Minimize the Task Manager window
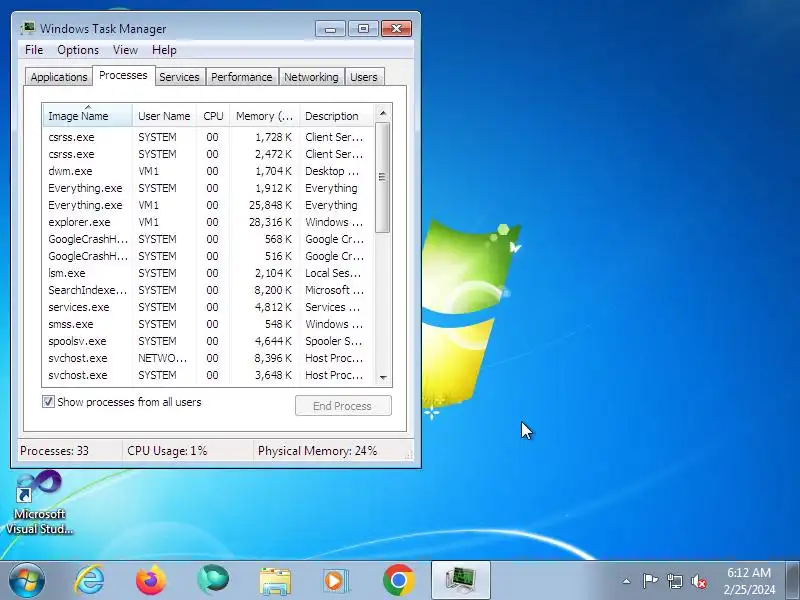 331,29
